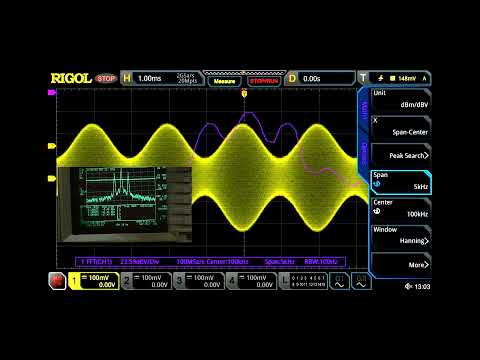The width and height of the screenshot is (480, 360).
Task: Toggle channel 2 label
Action: tap(146, 281)
